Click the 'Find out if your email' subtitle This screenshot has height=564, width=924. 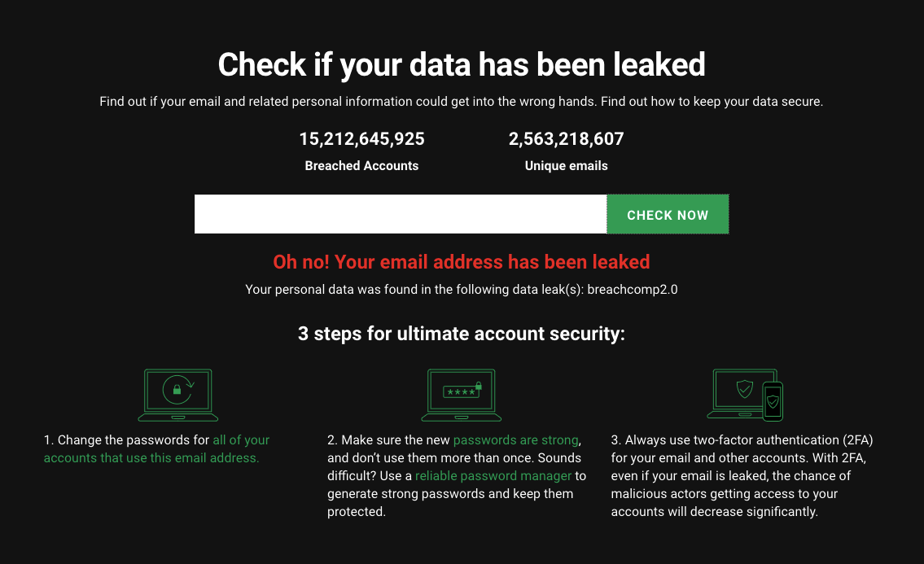462,102
